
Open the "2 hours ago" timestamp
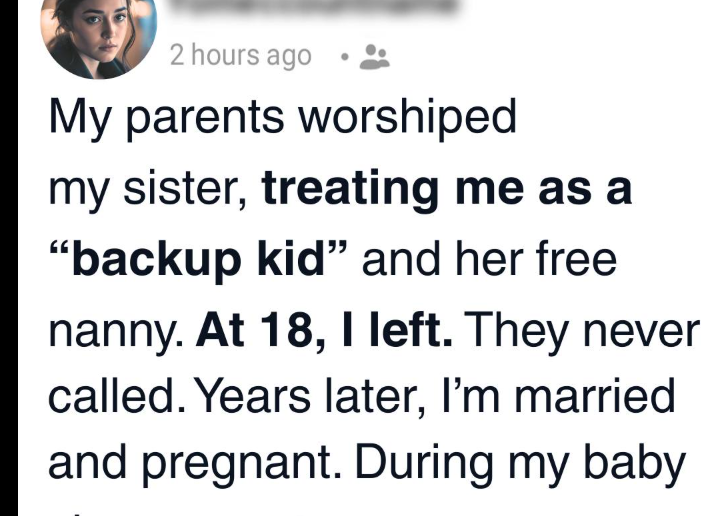pyautogui.click(x=240, y=56)
